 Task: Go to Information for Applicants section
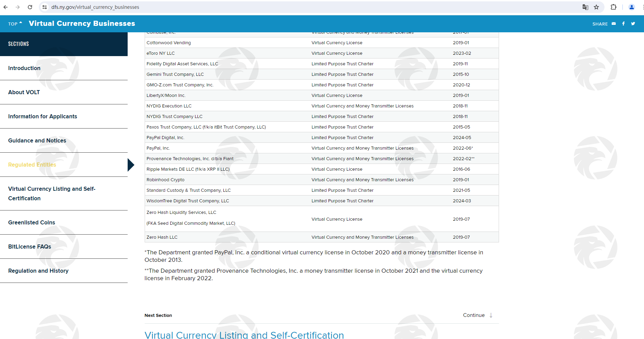point(43,116)
